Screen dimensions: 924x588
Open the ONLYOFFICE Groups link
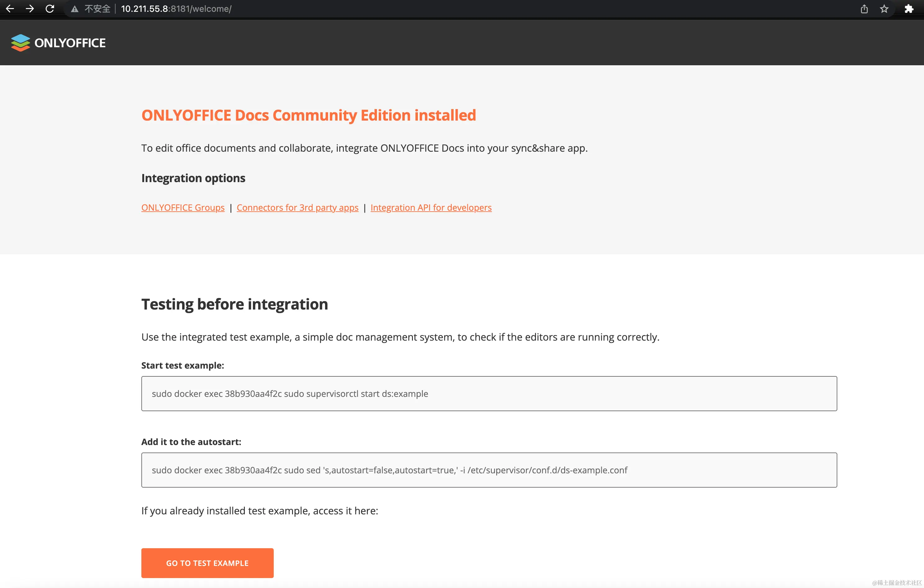pos(183,208)
